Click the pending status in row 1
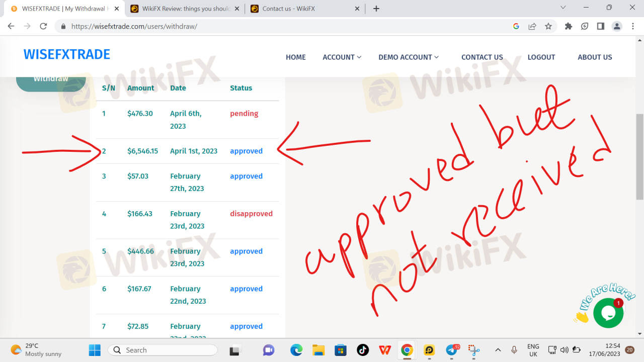644x362 pixels. coord(244,114)
